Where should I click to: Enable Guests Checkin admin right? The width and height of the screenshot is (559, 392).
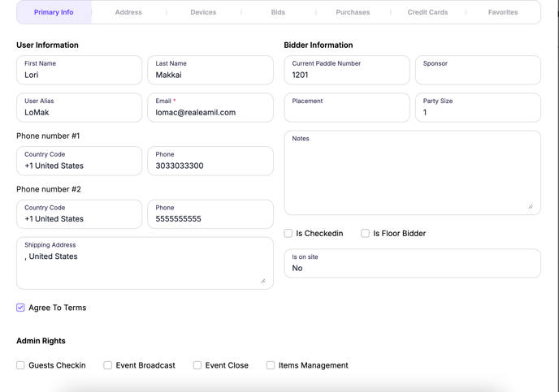20,365
